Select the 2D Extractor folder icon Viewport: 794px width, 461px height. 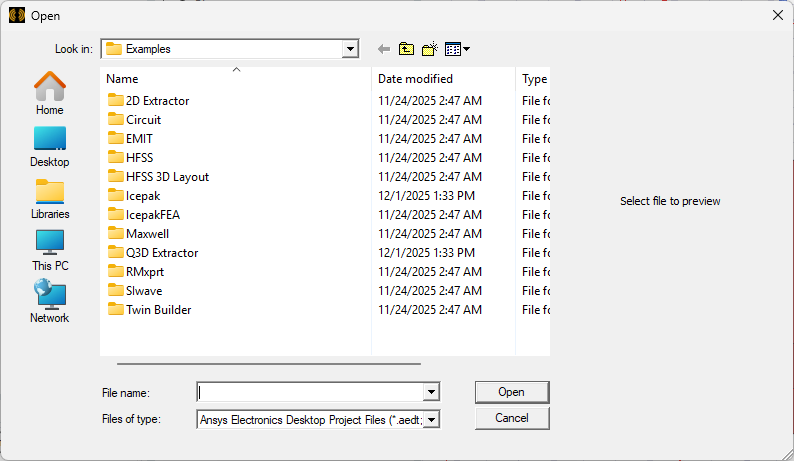(x=115, y=100)
